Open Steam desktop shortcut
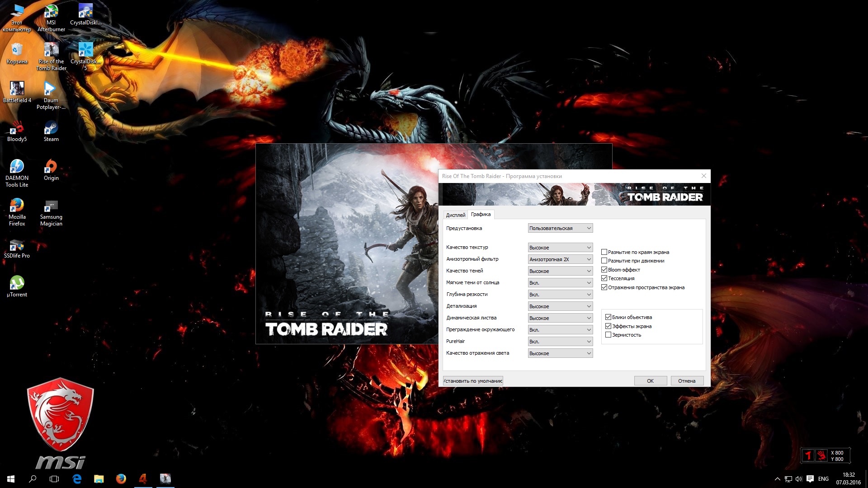Screen dimensions: 868x488 [x=51, y=131]
